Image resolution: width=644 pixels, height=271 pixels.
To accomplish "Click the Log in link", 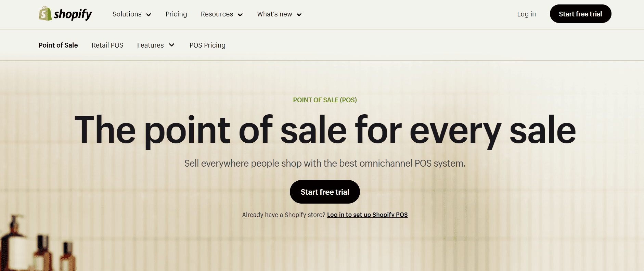I will (526, 14).
